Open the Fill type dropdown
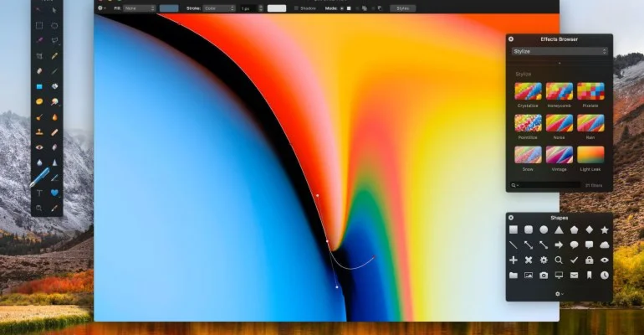This screenshot has width=644, height=335. (x=139, y=8)
